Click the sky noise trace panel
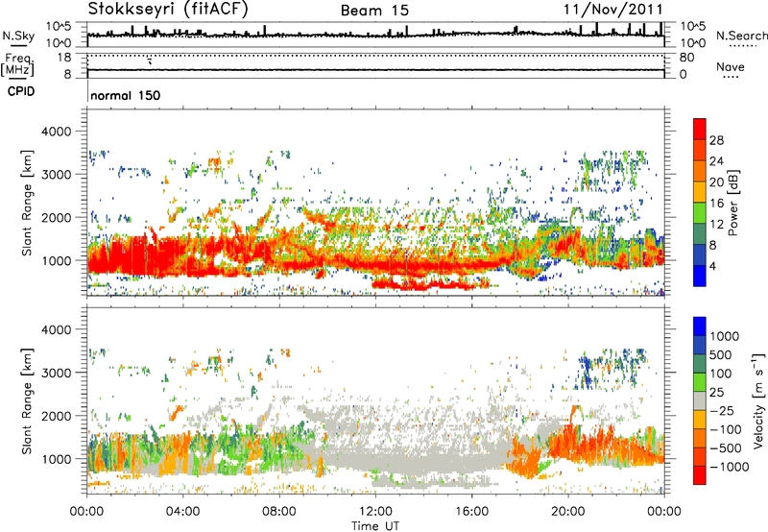This screenshot has width=768, height=532. tap(375, 35)
